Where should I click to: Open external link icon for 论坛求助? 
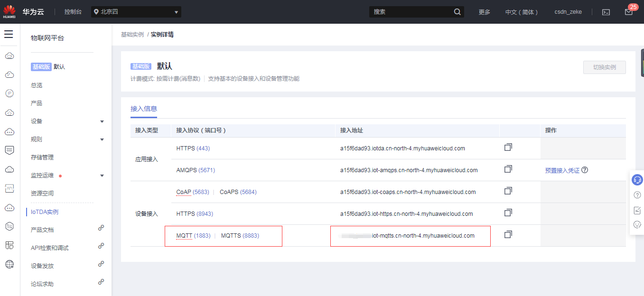coord(101,282)
